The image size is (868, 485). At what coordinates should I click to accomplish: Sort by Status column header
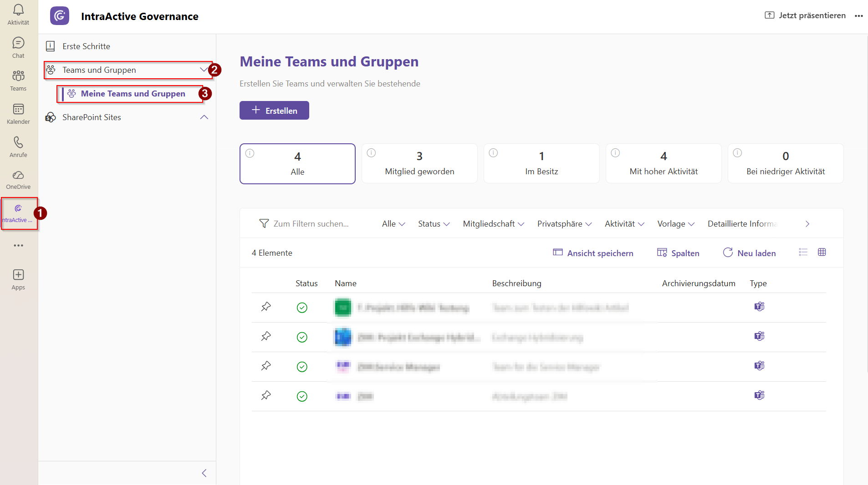[x=306, y=283]
